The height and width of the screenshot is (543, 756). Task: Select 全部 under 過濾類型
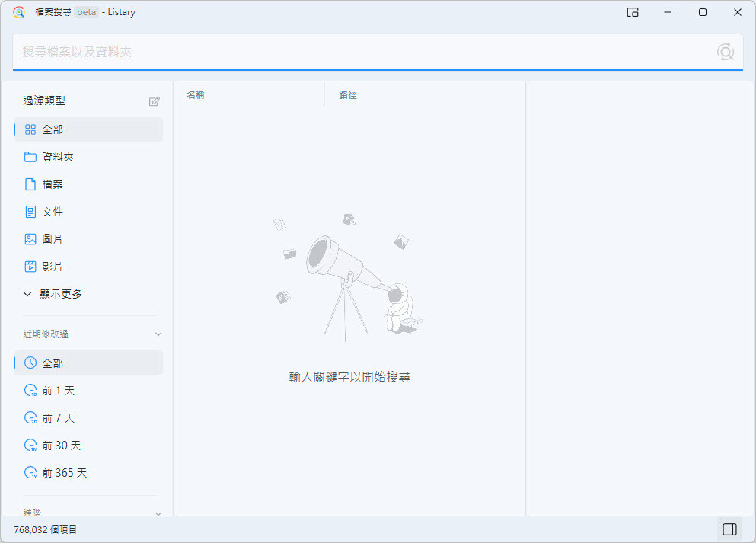point(88,129)
